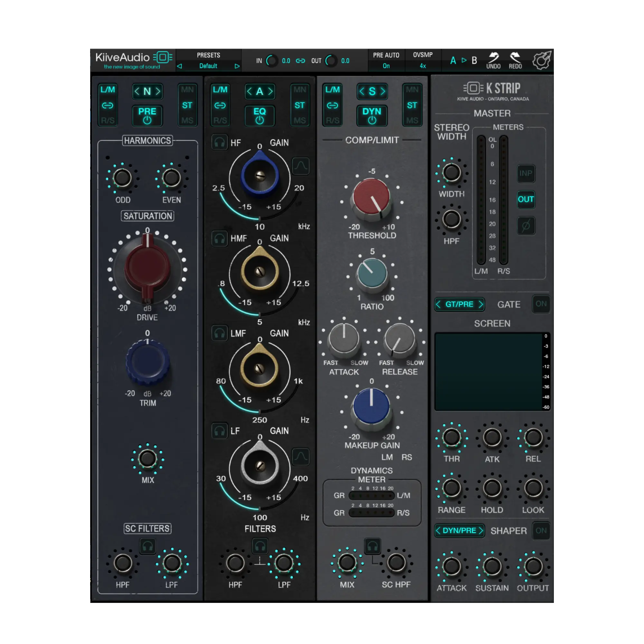Select the B comparison state

coord(474,60)
